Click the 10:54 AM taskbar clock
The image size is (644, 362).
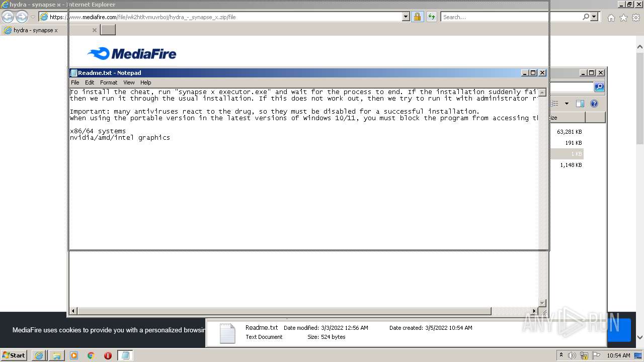pyautogui.click(x=618, y=355)
